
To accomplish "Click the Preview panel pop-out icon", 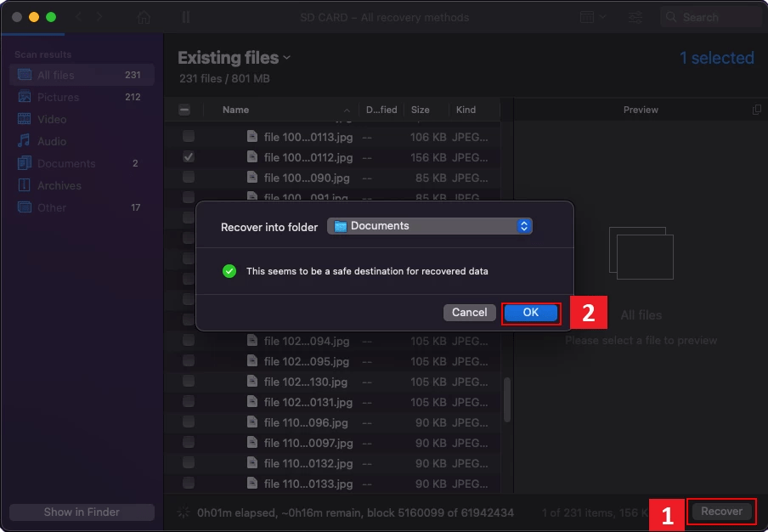I will (x=756, y=110).
